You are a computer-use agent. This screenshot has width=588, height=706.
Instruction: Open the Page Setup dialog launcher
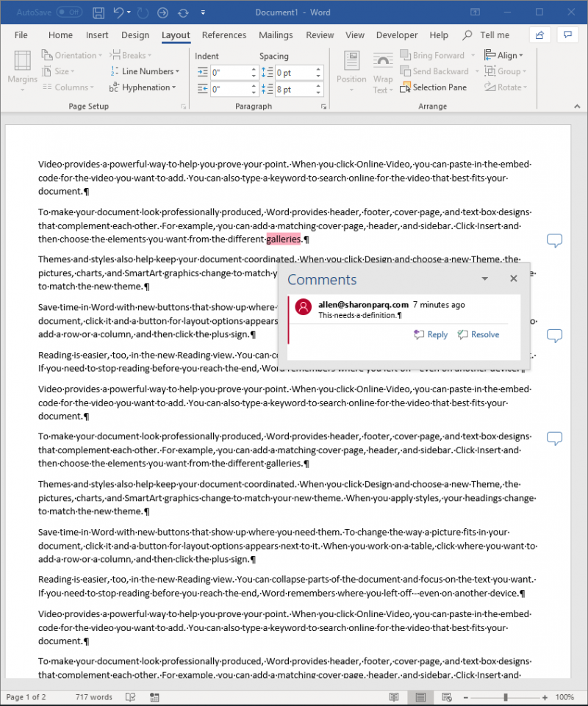184,107
